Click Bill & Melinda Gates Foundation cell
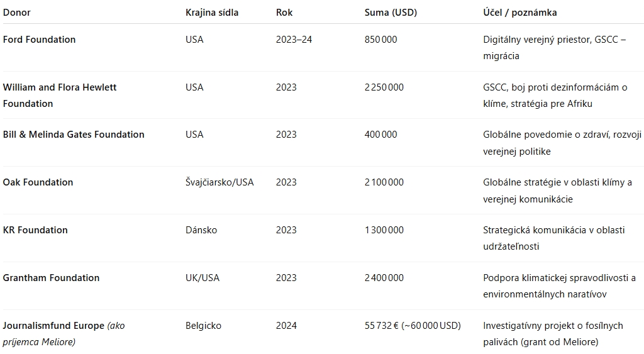644x354 pixels. pos(74,135)
